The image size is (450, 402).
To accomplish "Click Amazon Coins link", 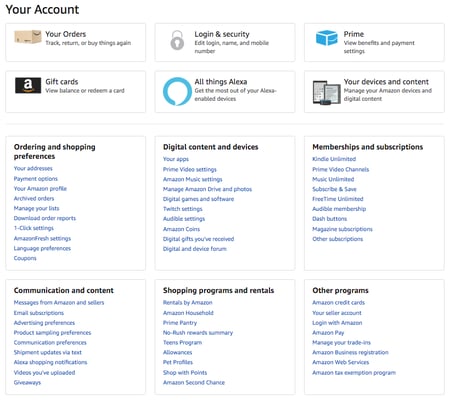I will pyautogui.click(x=181, y=229).
